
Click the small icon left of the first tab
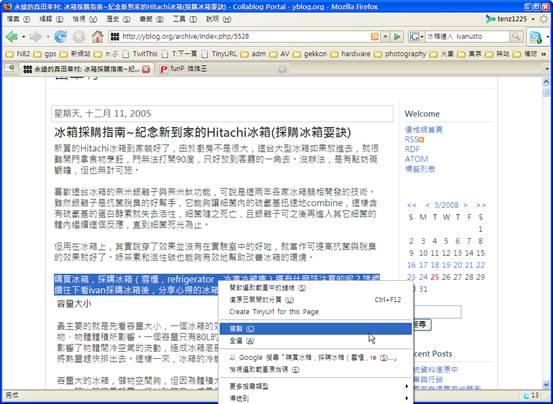11,68
